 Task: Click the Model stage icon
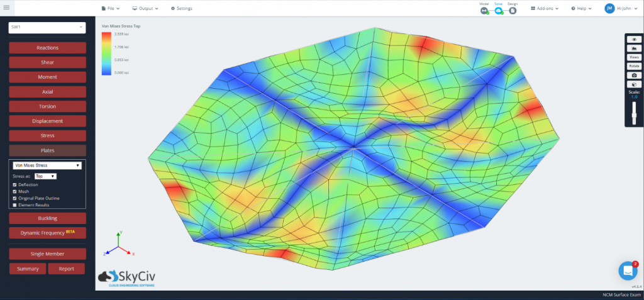pos(484,11)
